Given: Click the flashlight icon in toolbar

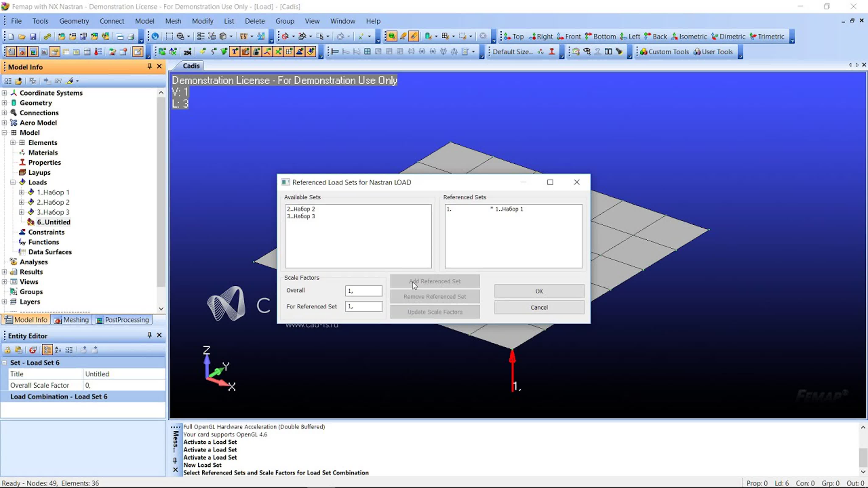Looking at the screenshot, I should [x=619, y=52].
